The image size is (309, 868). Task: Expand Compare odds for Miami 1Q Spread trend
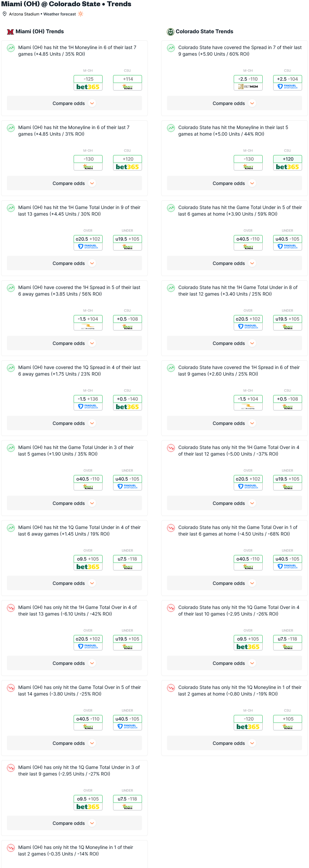point(74,423)
